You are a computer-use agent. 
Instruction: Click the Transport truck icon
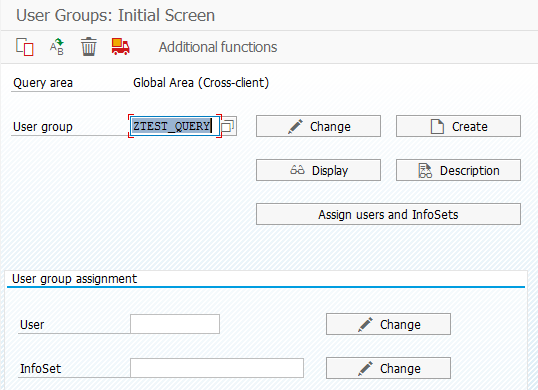click(x=120, y=47)
